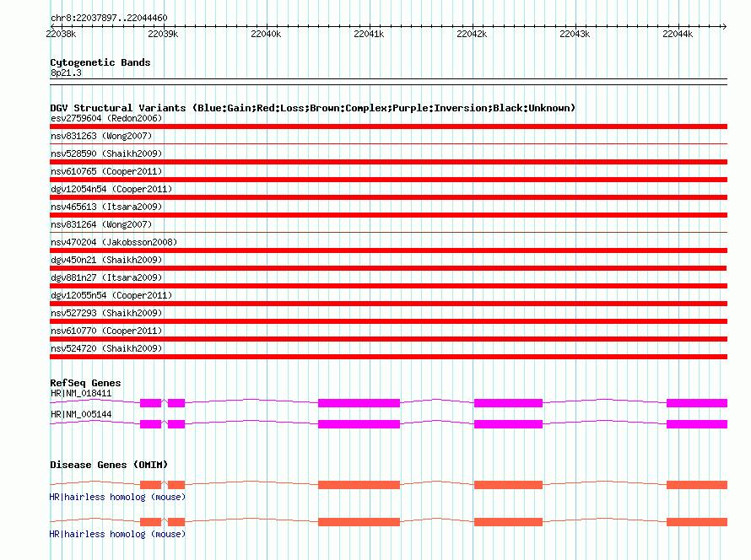Open the second HR|hairless homolog (mouse) link

(117, 534)
